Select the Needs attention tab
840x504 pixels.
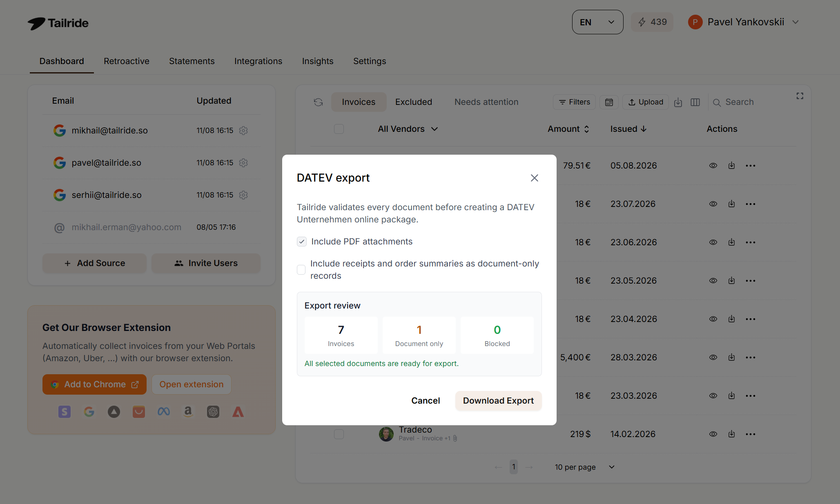(x=486, y=102)
